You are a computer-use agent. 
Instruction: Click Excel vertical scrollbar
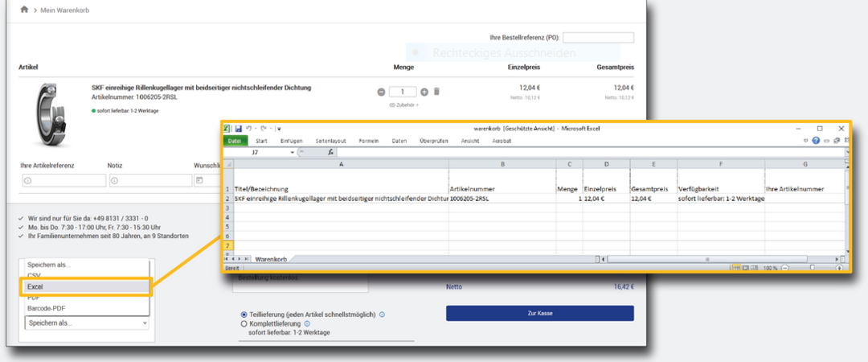pos(848,188)
